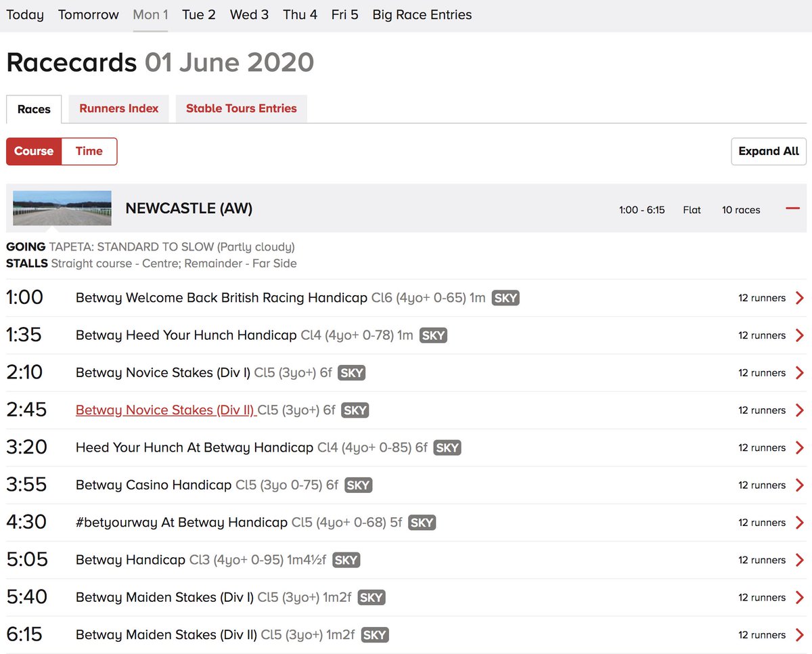The image size is (812, 654).
Task: Open Betway Welcome Back British Racing Handicap
Action: pyautogui.click(x=221, y=298)
